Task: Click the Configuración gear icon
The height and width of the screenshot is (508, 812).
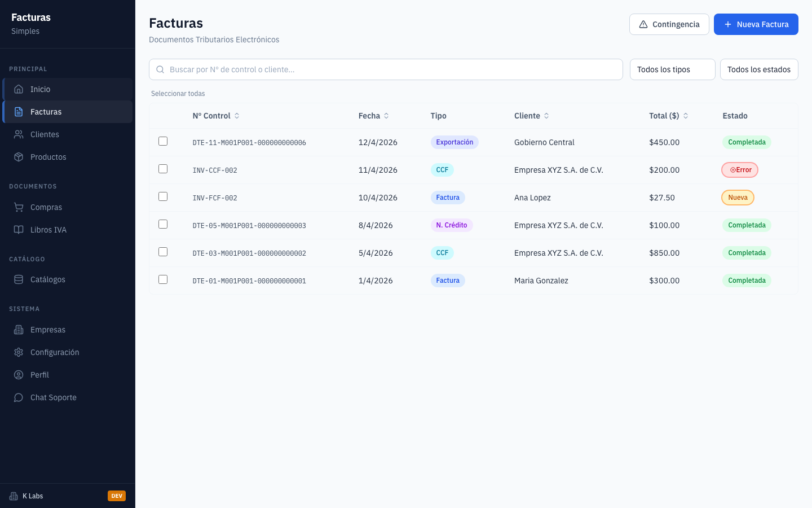Action: [x=19, y=352]
